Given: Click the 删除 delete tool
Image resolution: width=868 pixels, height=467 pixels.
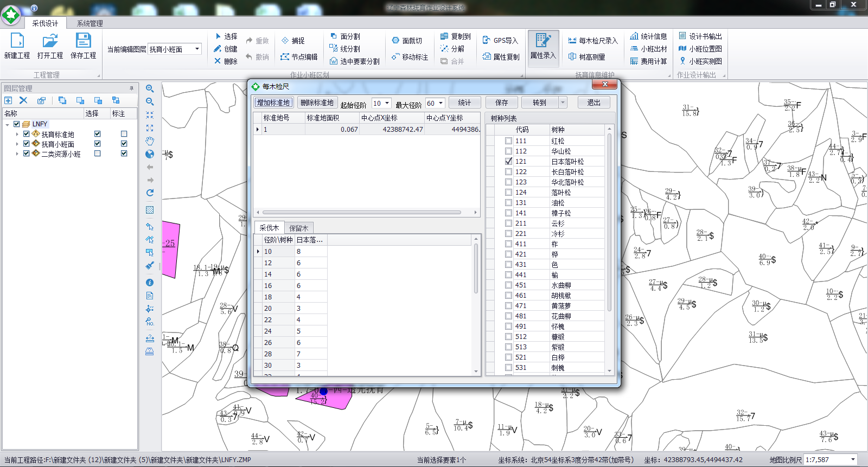Looking at the screenshot, I should coord(226,61).
